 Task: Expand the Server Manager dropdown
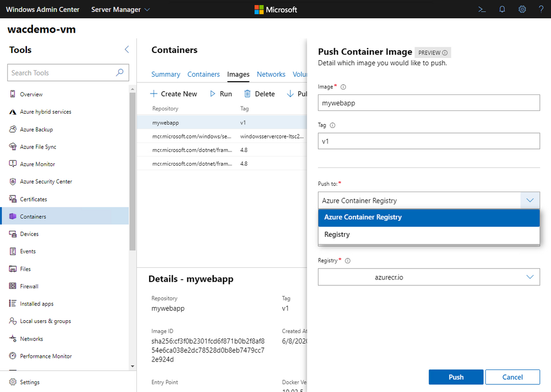(120, 9)
